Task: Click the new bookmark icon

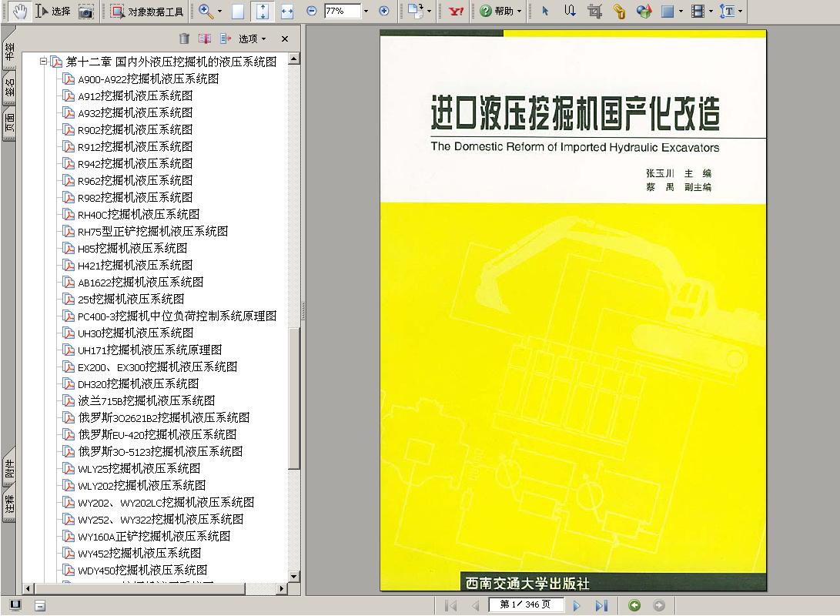Action: [205, 38]
